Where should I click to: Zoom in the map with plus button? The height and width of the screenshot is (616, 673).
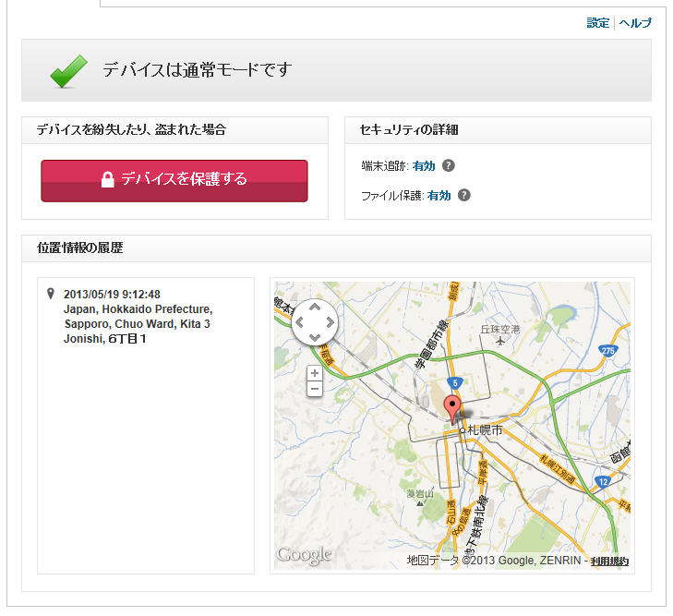coord(315,373)
